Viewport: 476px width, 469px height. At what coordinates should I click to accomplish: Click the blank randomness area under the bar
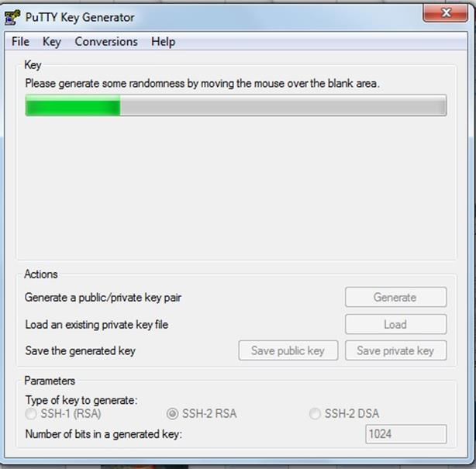[236, 187]
